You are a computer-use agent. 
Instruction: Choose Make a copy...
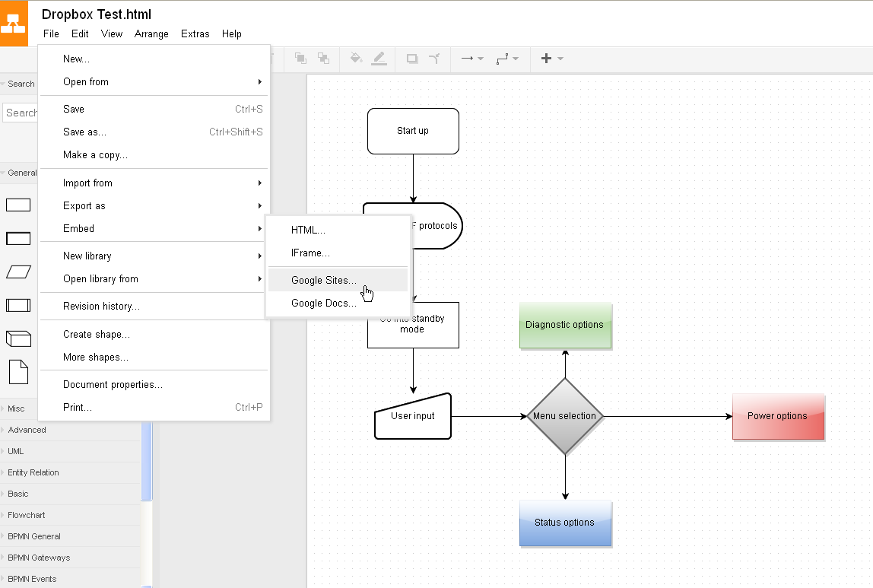(x=154, y=154)
